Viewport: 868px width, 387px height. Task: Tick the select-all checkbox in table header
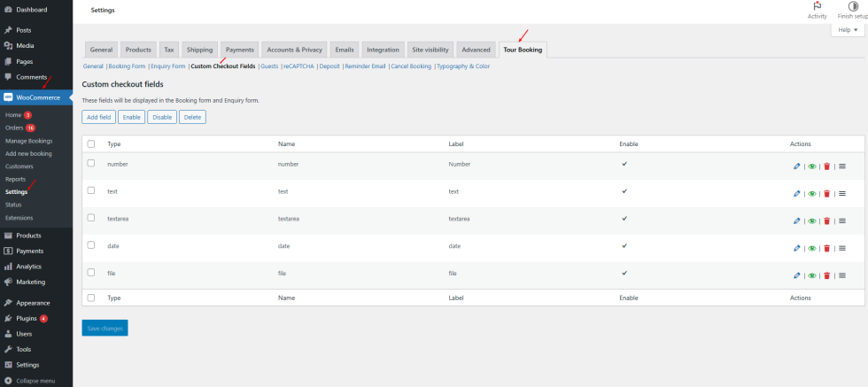tap(91, 143)
